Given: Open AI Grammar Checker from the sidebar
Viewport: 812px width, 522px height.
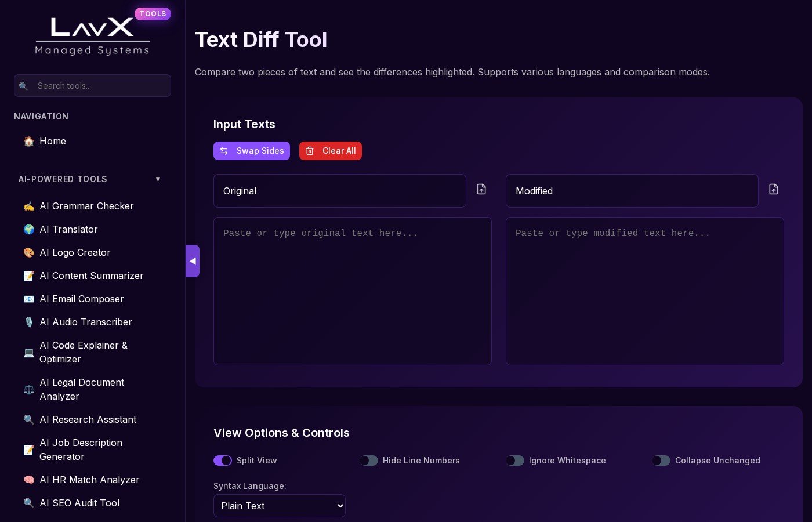Looking at the screenshot, I should (x=86, y=206).
